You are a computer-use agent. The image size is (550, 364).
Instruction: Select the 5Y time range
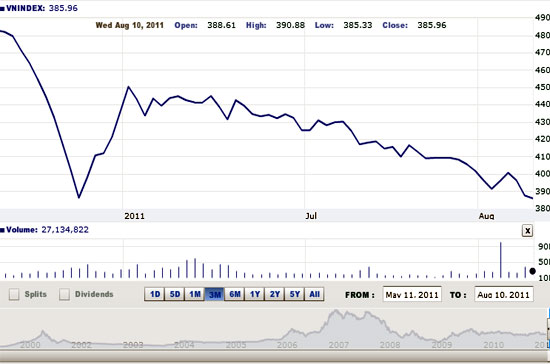(x=295, y=294)
